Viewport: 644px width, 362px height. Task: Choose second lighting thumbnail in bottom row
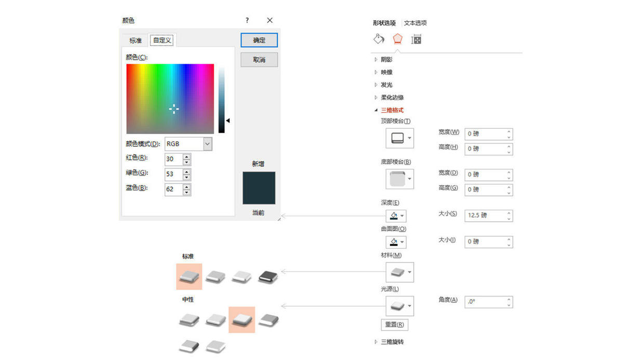point(216,346)
